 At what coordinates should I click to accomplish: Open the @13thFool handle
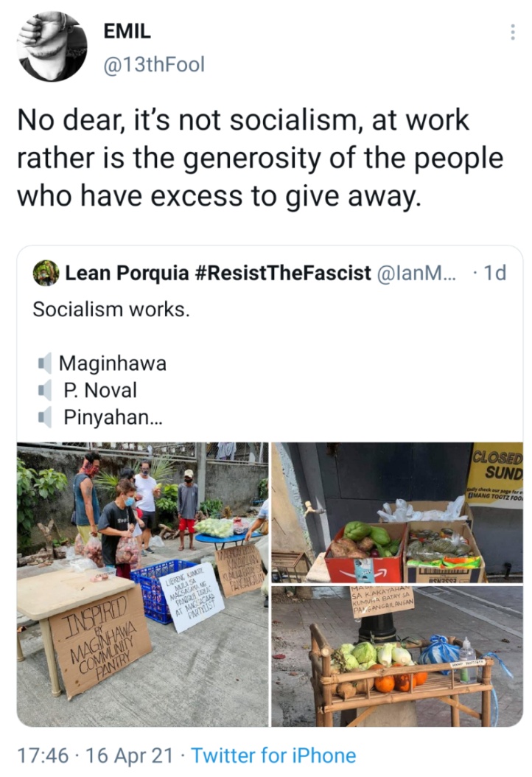tap(153, 64)
